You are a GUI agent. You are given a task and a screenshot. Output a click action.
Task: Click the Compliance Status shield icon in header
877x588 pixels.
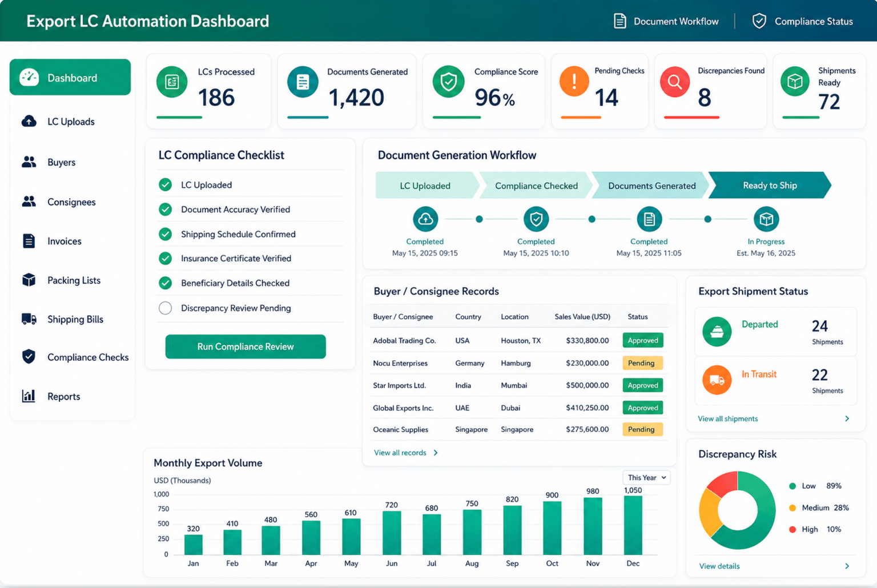point(759,21)
